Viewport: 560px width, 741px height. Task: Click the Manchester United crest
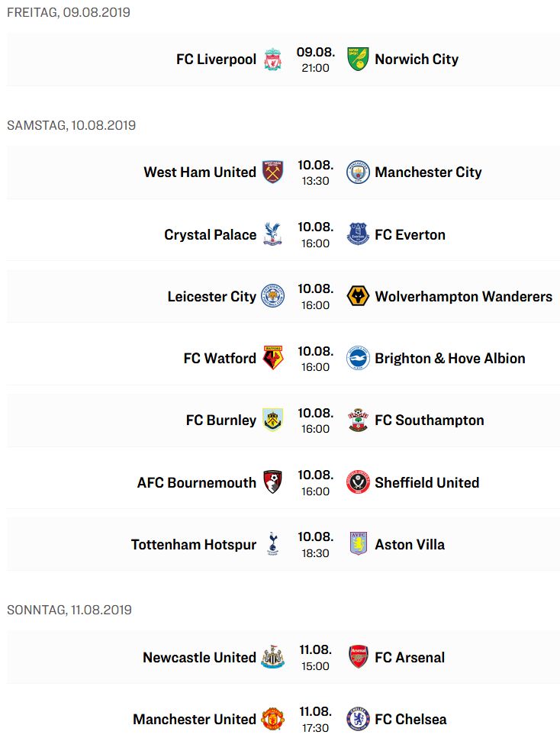pyautogui.click(x=272, y=719)
